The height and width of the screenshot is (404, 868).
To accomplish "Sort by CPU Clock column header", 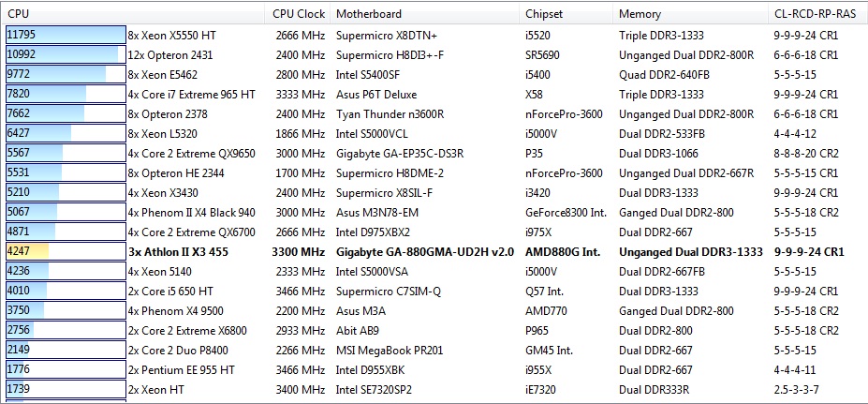I will (300, 13).
